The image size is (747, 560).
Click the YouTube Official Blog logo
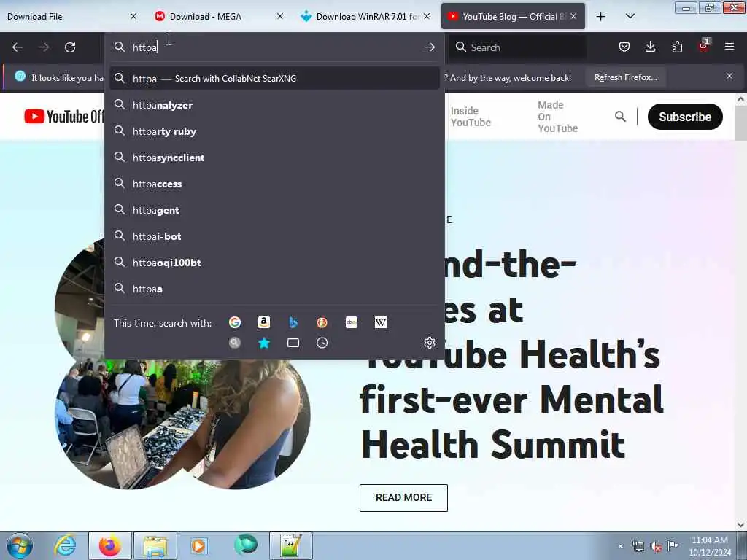64,116
